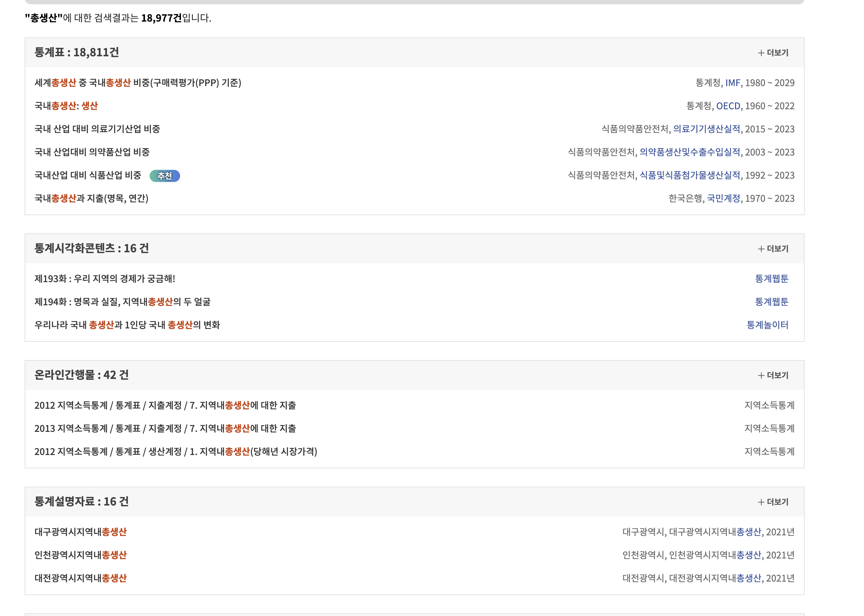Open 세계총생산 중 국내총생산 비중 table
Screen dimensions: 864x616
pyautogui.click(x=138, y=83)
